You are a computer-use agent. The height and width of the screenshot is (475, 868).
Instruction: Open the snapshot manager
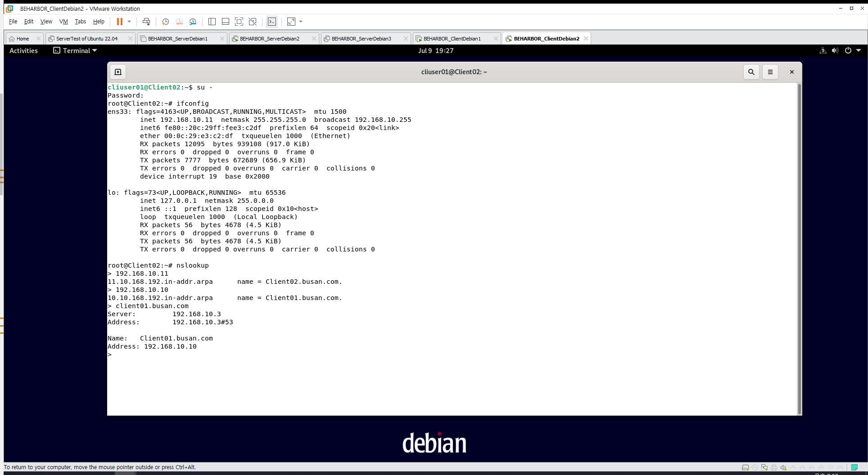pyautogui.click(x=193, y=22)
